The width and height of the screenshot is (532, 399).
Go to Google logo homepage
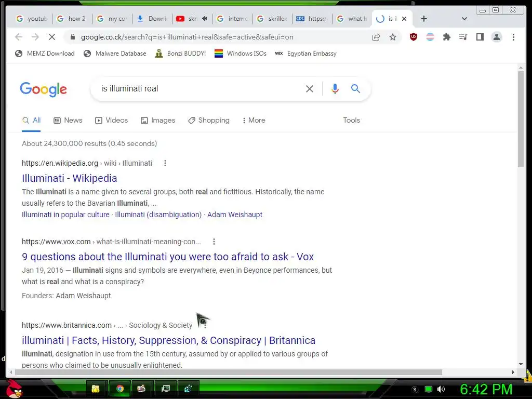[44, 89]
